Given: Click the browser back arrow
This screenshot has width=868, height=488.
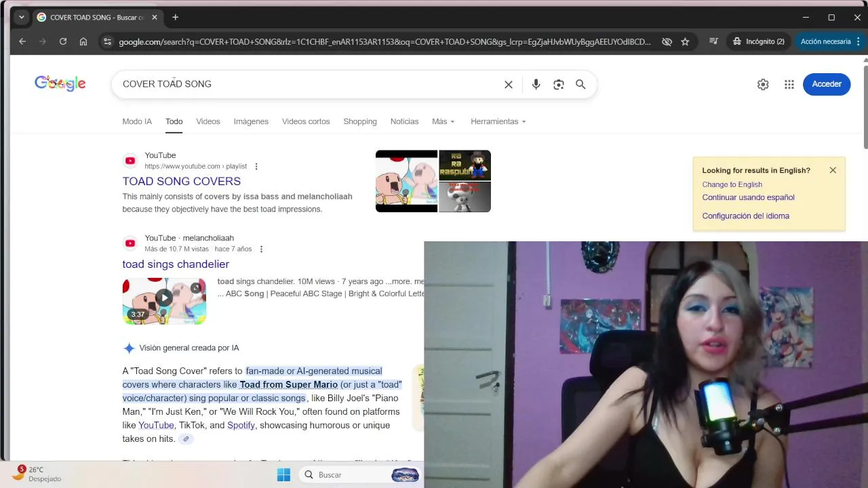Looking at the screenshot, I should tap(22, 41).
